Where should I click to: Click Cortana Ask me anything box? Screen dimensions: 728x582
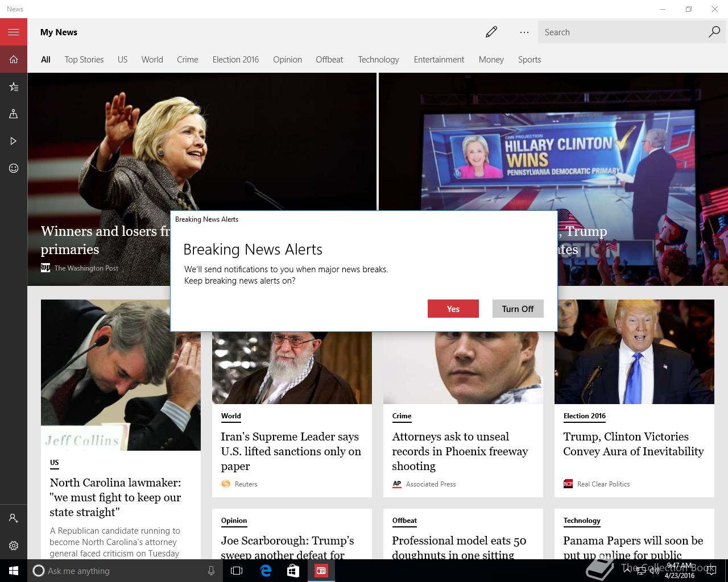124,571
